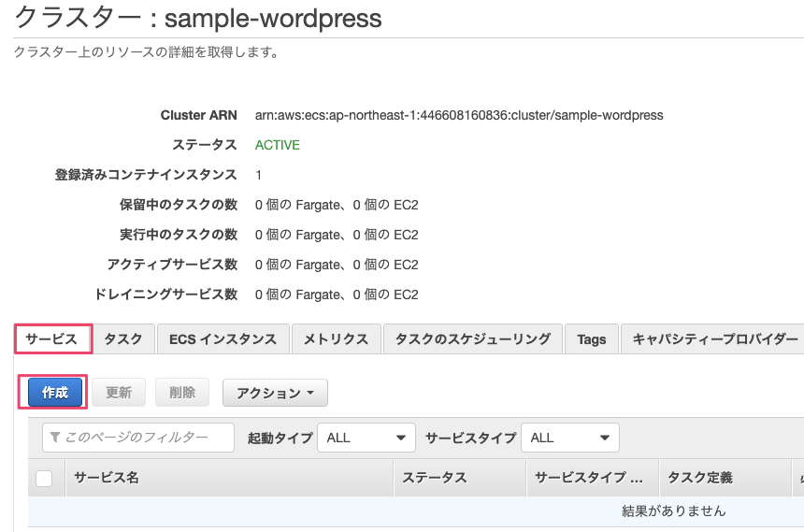
Task: Switch to the Tags tab
Action: 591,339
